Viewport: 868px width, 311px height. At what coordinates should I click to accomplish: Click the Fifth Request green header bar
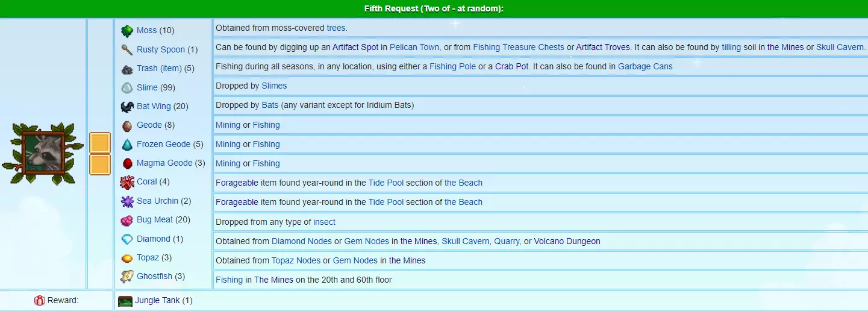coord(434,8)
